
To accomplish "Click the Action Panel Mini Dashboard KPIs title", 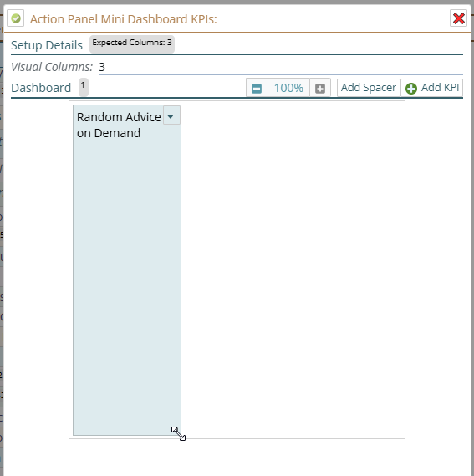I will 124,19.
